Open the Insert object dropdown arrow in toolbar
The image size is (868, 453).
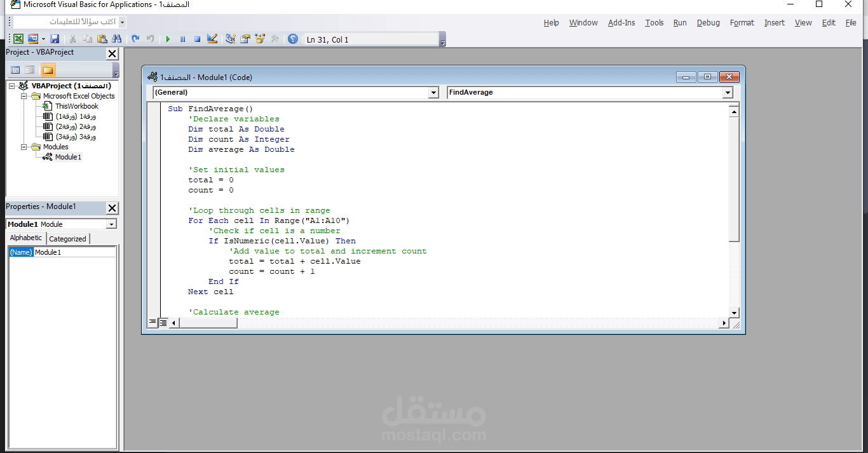[42, 39]
